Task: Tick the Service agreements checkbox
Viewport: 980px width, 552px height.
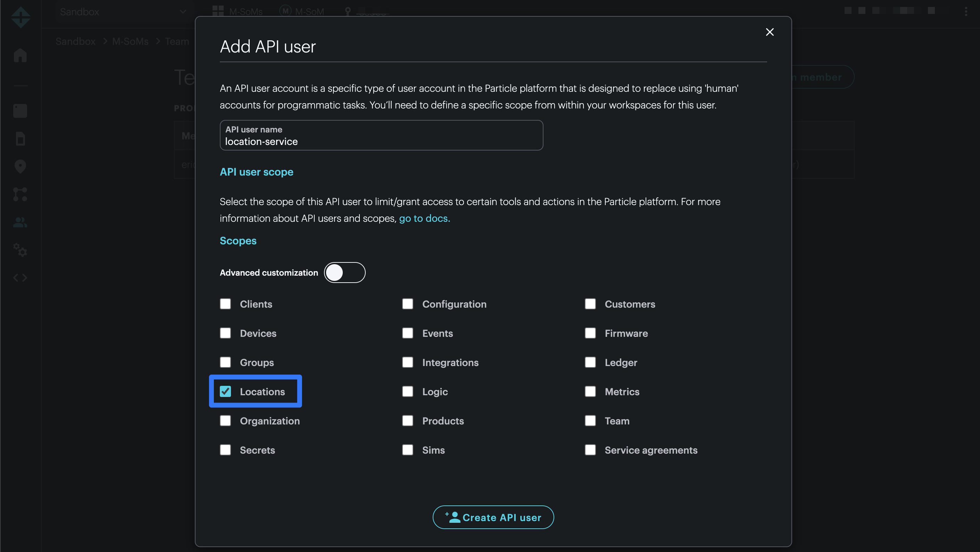Action: [x=590, y=450]
